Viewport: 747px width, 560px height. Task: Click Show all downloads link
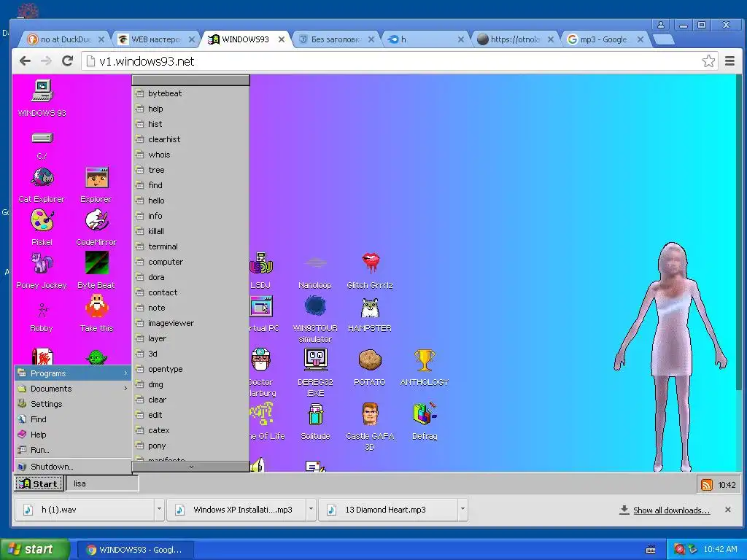tap(671, 510)
